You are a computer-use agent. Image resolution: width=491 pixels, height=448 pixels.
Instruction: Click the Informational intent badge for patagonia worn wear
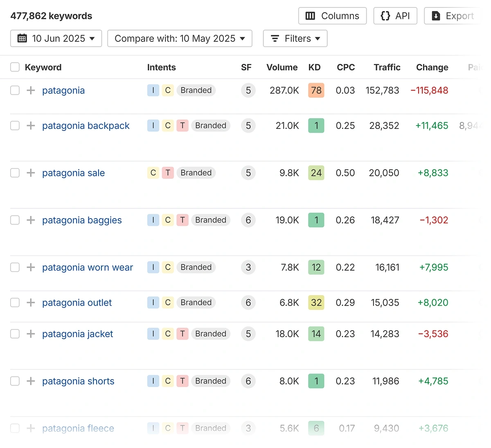point(153,267)
